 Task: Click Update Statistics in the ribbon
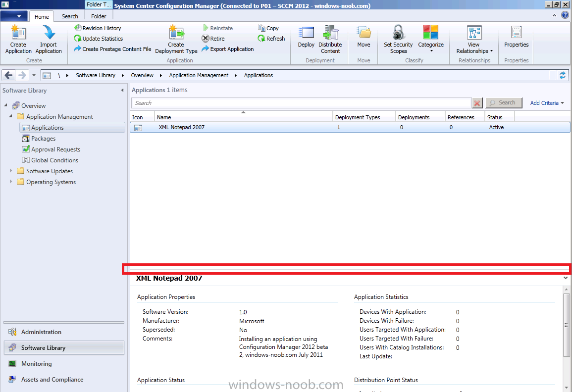click(98, 38)
